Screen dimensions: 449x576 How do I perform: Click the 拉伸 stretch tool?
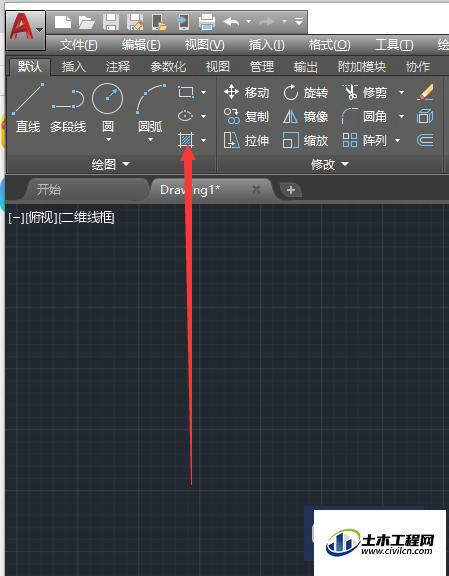(x=247, y=140)
